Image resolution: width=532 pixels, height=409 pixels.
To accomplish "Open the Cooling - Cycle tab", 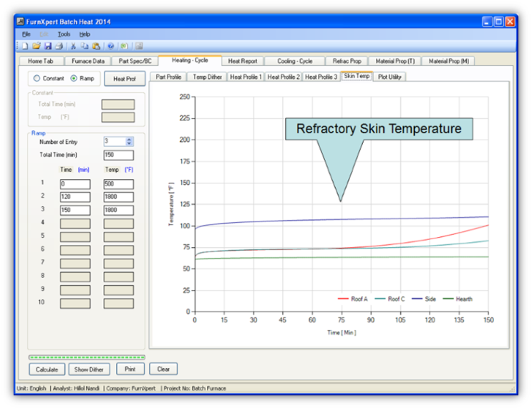I will (x=295, y=61).
